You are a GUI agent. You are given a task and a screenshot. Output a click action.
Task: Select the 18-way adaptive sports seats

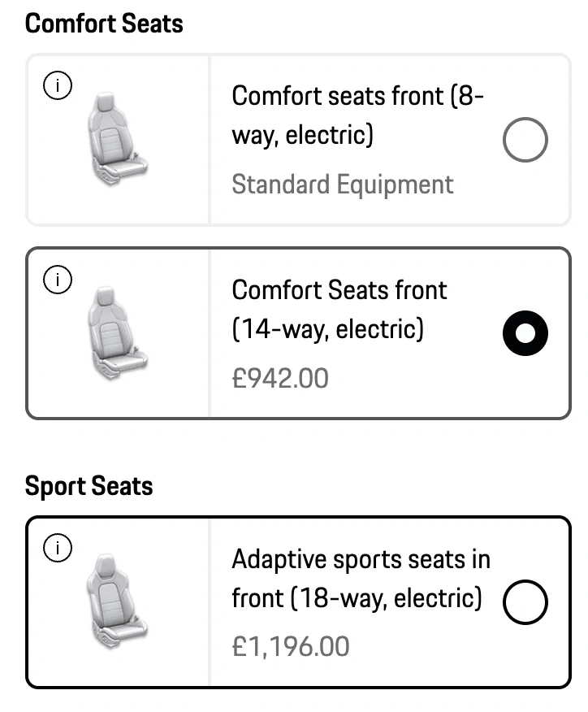click(x=525, y=601)
